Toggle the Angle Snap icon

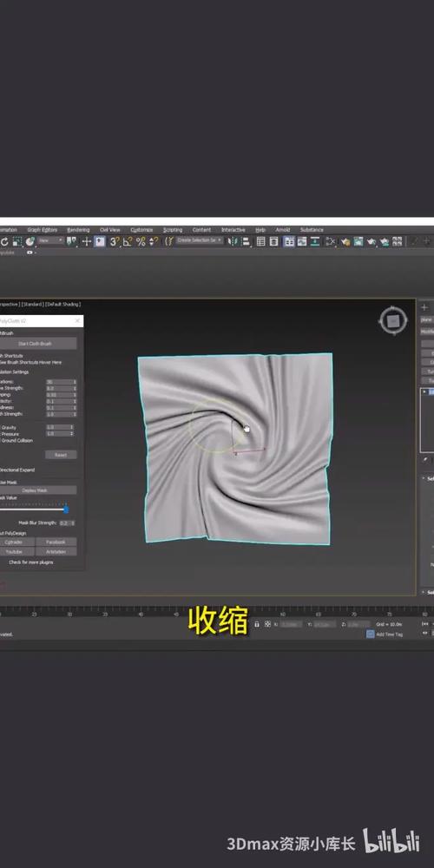tap(128, 241)
